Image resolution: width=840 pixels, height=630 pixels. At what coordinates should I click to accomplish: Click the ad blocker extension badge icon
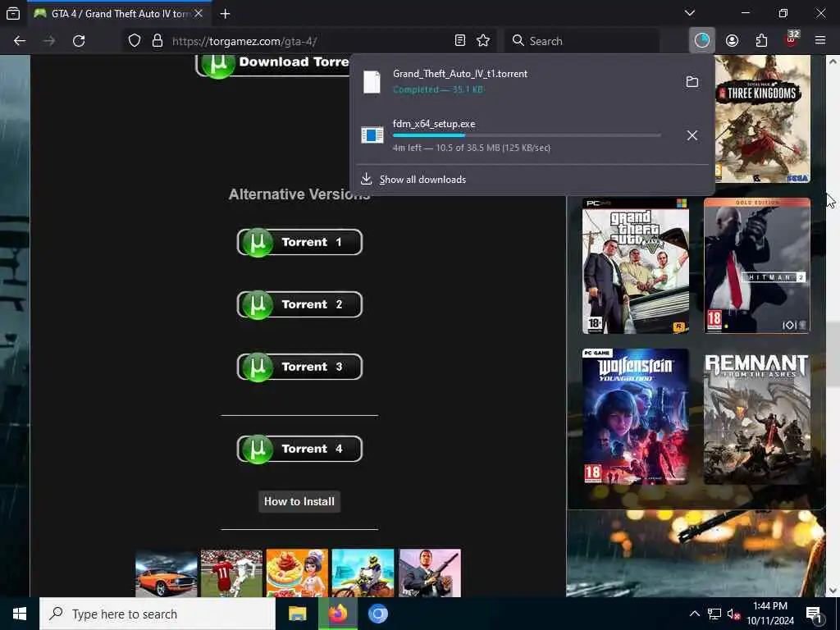point(792,39)
